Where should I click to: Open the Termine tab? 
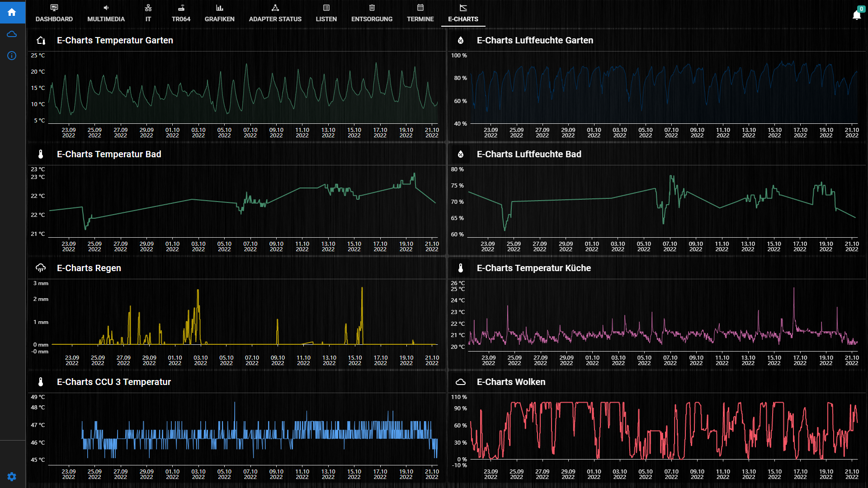[x=420, y=13]
